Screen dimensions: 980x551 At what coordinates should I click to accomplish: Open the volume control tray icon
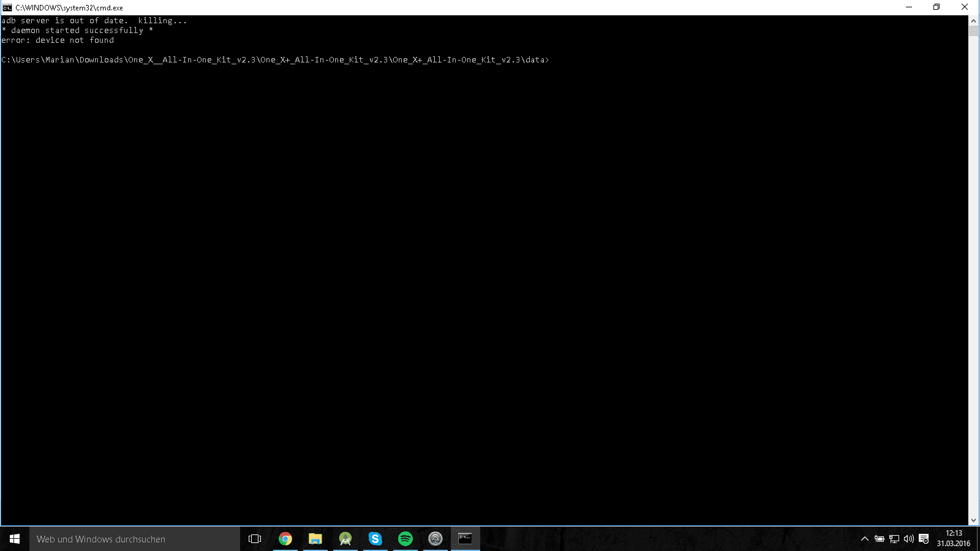click(909, 539)
